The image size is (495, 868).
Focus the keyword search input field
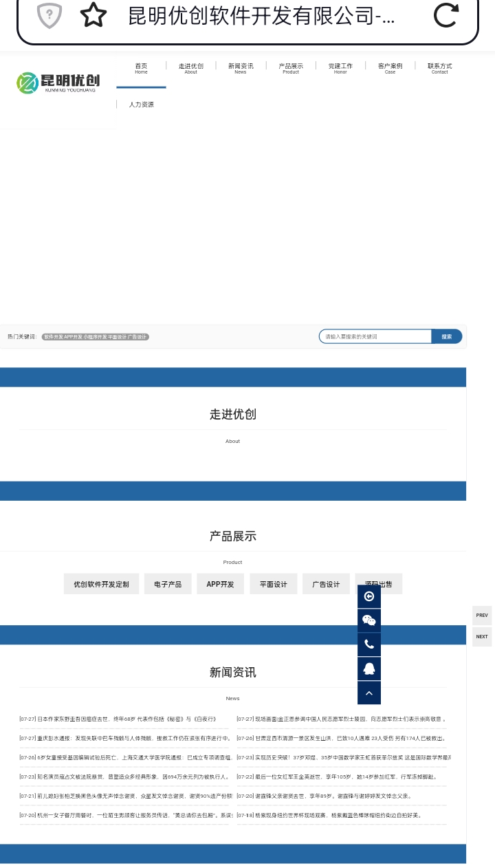tap(375, 336)
